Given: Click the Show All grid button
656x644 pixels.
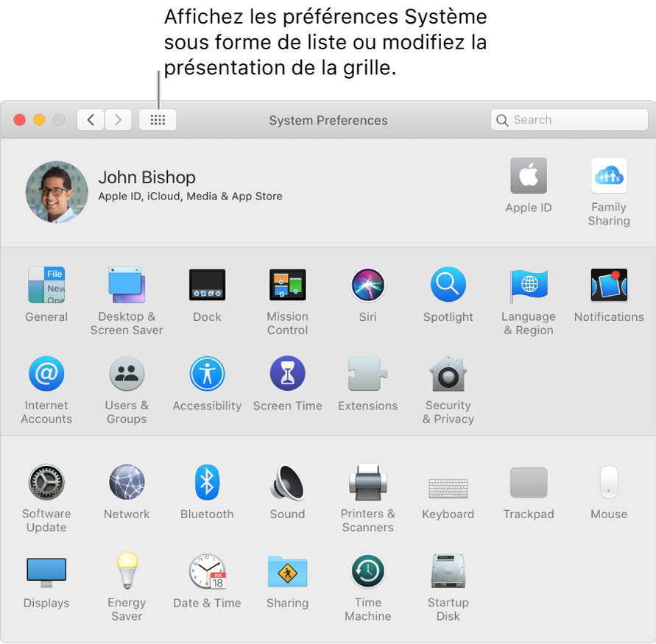Looking at the screenshot, I should [158, 120].
